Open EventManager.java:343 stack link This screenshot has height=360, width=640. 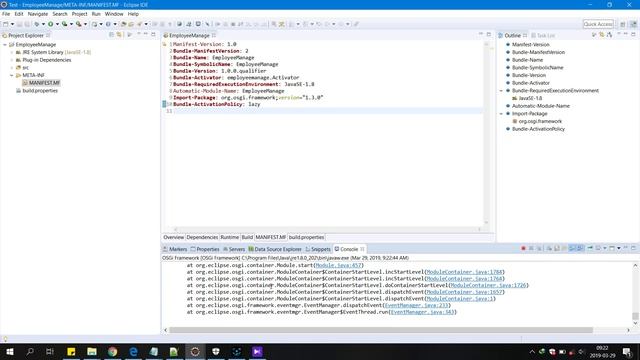point(422,312)
